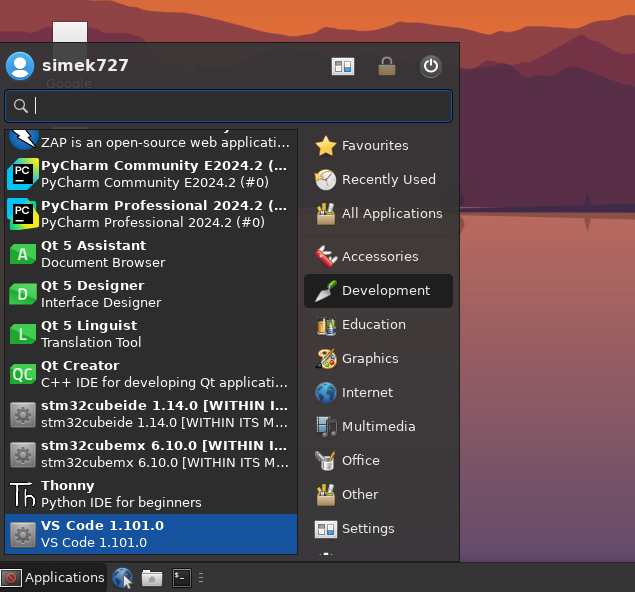635x592 pixels.
Task: Click the Office category icon
Action: pos(326,461)
